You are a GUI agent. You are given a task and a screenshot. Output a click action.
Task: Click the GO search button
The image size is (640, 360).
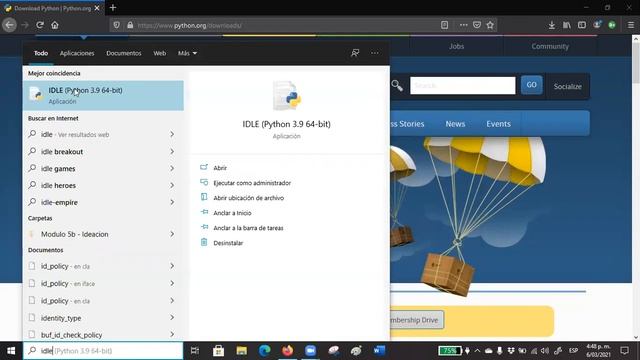pyautogui.click(x=531, y=85)
